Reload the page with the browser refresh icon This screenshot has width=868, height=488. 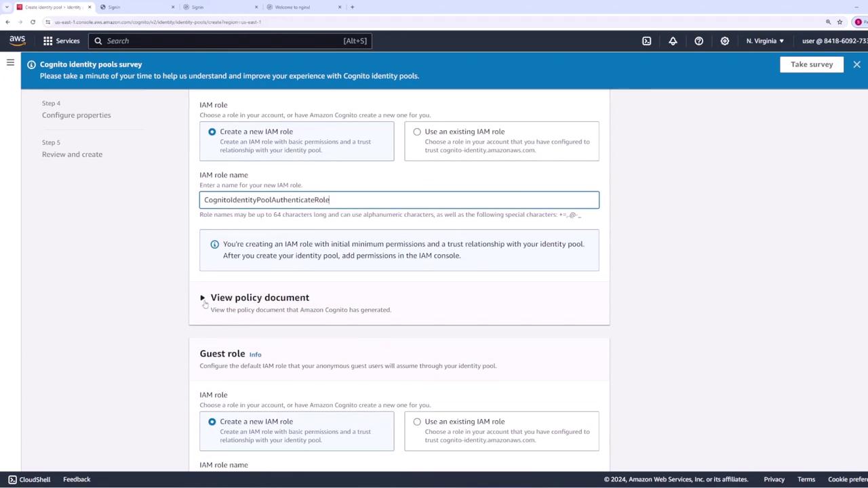33,22
